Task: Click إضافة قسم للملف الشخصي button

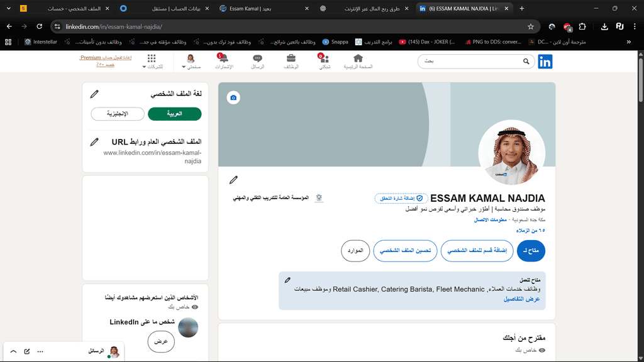Action: (477, 250)
